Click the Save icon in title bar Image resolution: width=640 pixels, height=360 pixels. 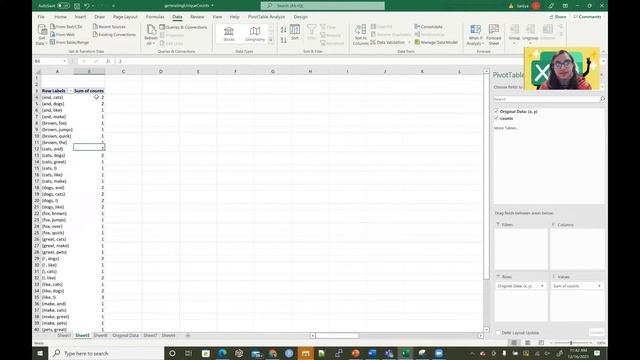77,6
